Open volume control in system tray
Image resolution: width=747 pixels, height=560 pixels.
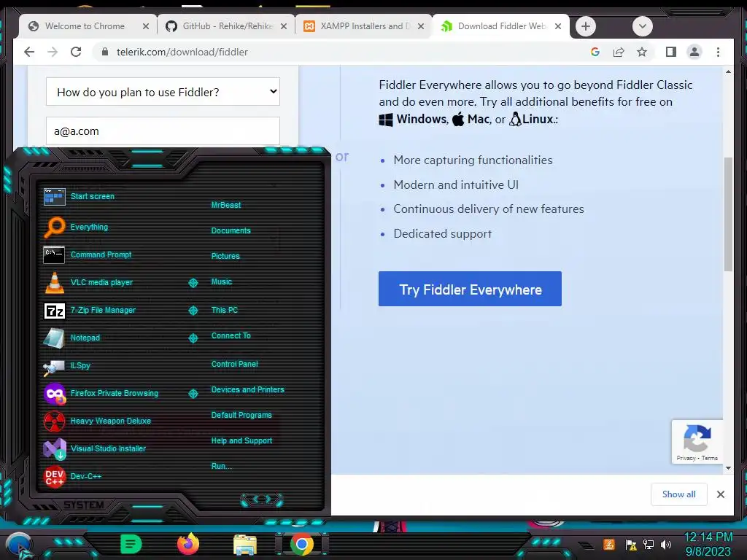666,544
